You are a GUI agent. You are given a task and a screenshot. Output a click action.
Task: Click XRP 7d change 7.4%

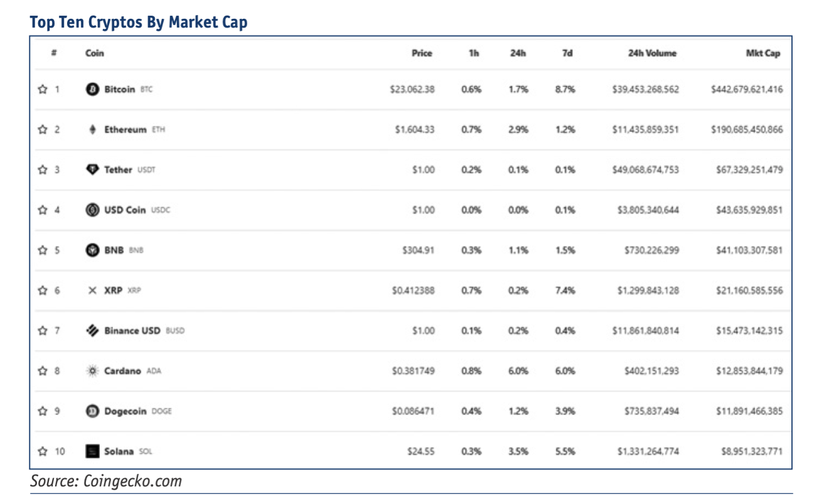tap(565, 291)
